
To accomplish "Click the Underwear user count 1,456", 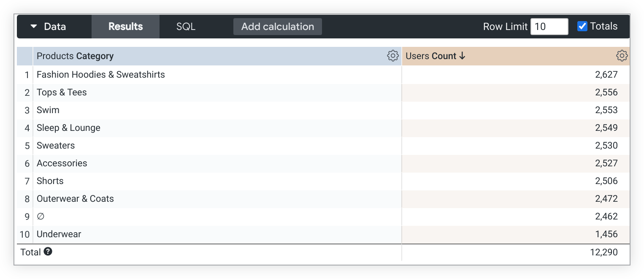I will 606,234.
